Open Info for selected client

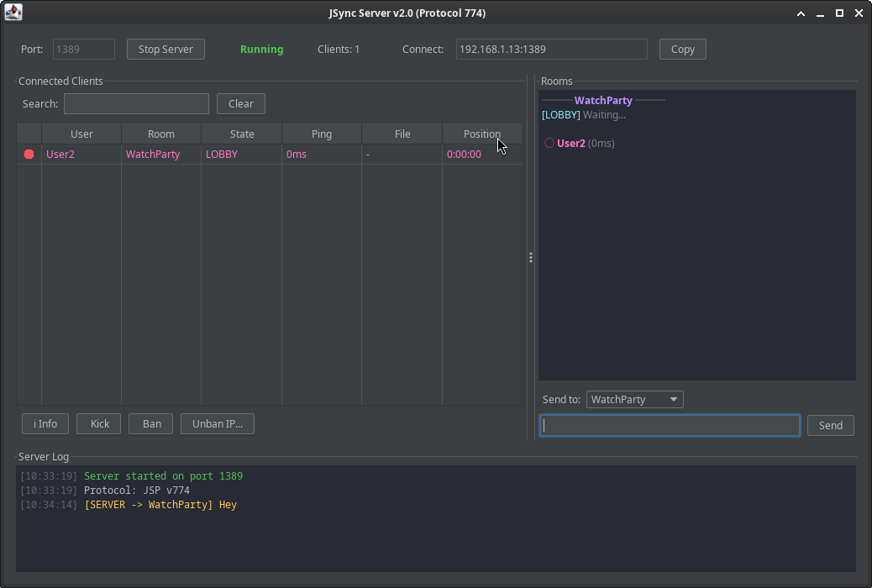click(x=45, y=424)
